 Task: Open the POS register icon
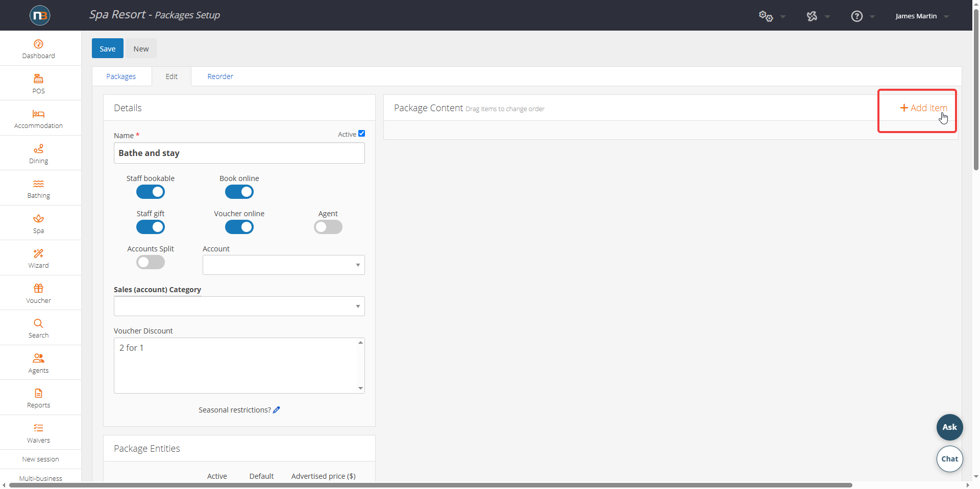pyautogui.click(x=38, y=79)
